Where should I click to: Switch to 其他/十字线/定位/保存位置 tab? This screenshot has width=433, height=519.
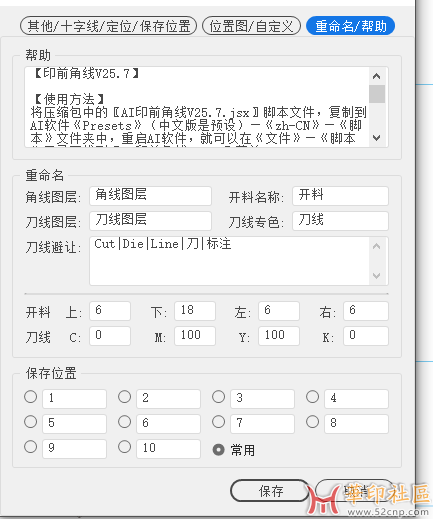(x=108, y=26)
